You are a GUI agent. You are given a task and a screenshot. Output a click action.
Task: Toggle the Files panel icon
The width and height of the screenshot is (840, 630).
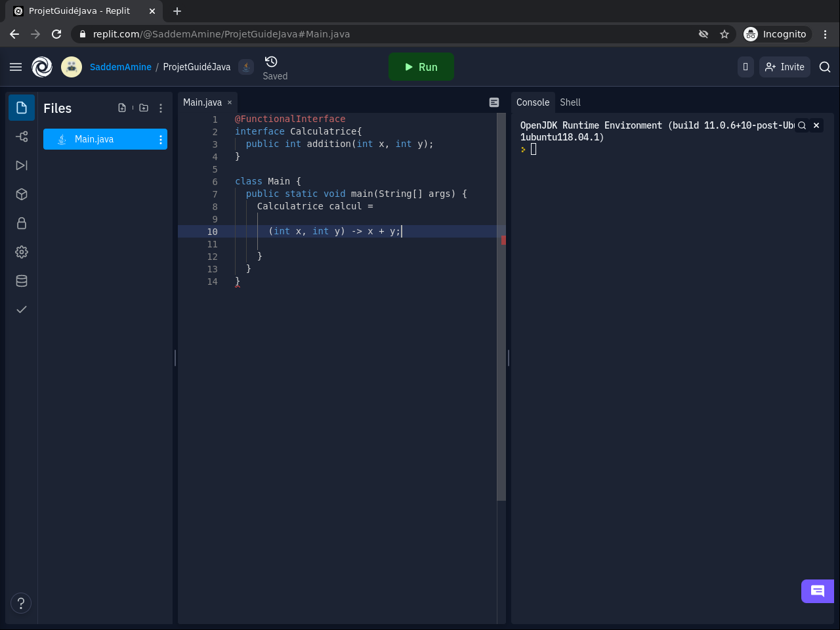point(22,108)
